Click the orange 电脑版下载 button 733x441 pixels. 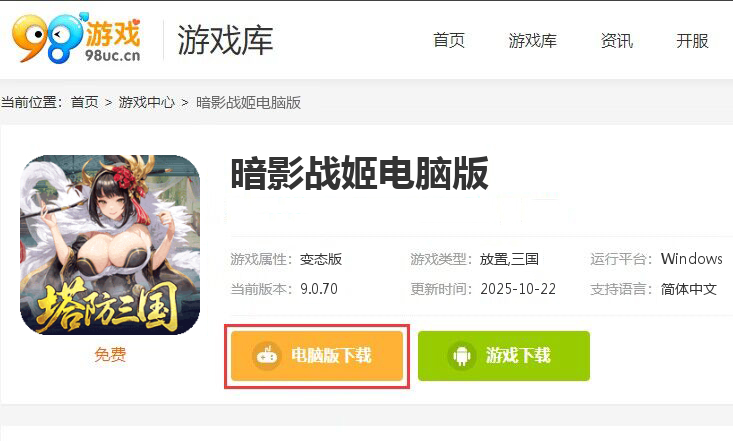coord(317,356)
